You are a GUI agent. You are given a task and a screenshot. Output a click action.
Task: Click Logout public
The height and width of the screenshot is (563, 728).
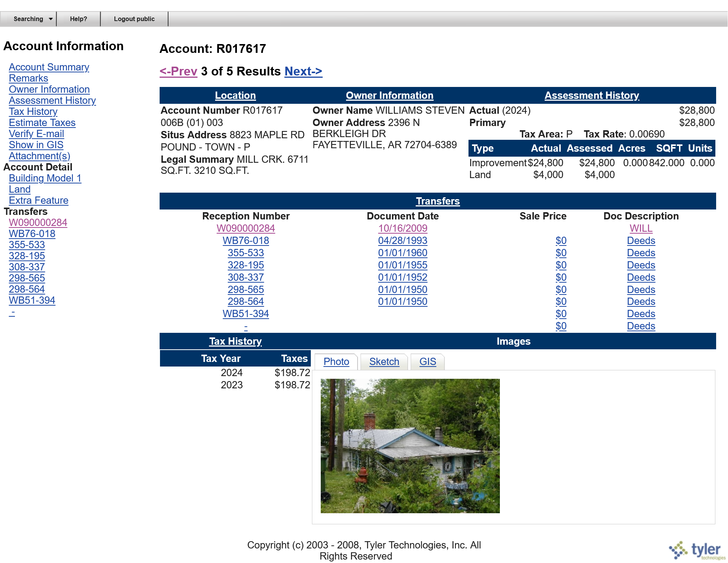134,19
